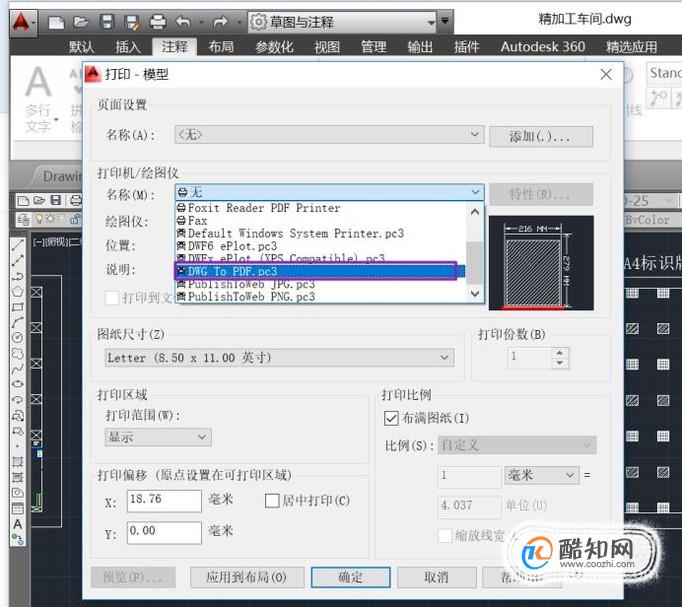
Task: Click the Plot printer icon in quick access toolbar
Action: coord(157,22)
